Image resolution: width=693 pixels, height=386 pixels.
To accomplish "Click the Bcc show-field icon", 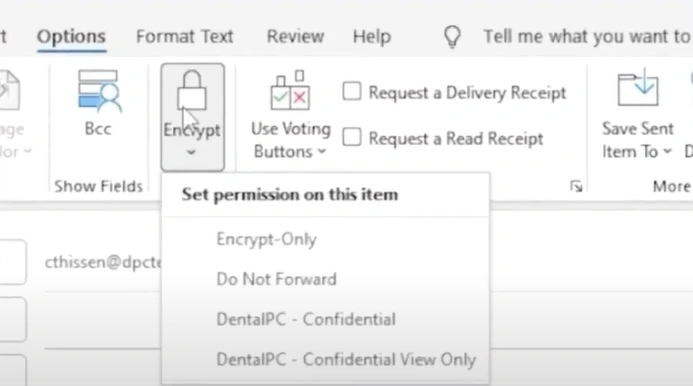I will click(x=98, y=91).
